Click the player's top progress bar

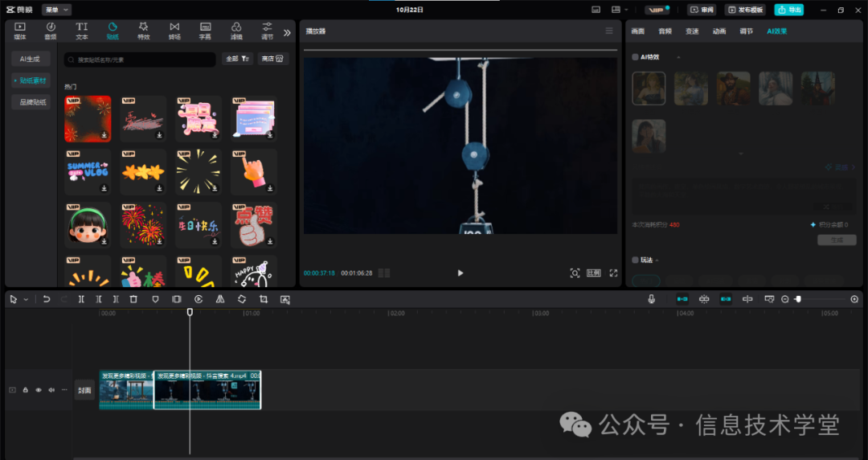pyautogui.click(x=460, y=50)
